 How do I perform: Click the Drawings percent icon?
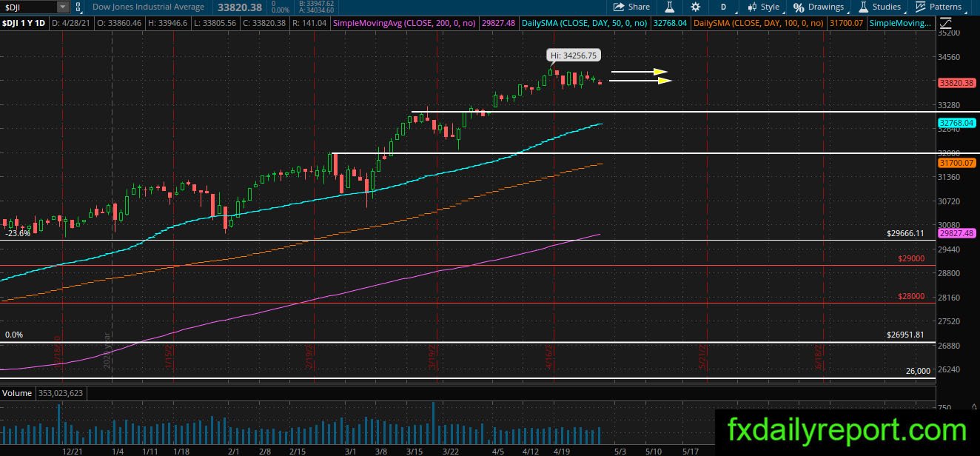coord(799,7)
